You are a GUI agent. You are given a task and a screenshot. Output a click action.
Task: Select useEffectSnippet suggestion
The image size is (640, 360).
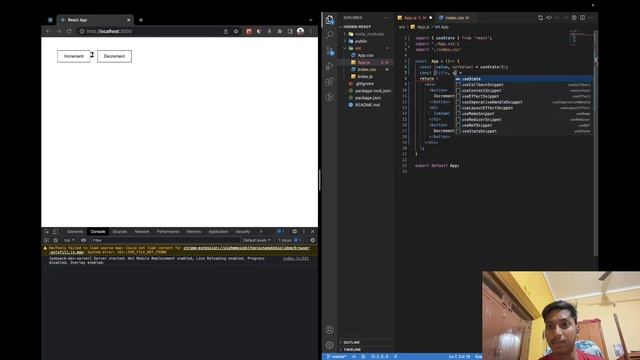tap(524, 96)
